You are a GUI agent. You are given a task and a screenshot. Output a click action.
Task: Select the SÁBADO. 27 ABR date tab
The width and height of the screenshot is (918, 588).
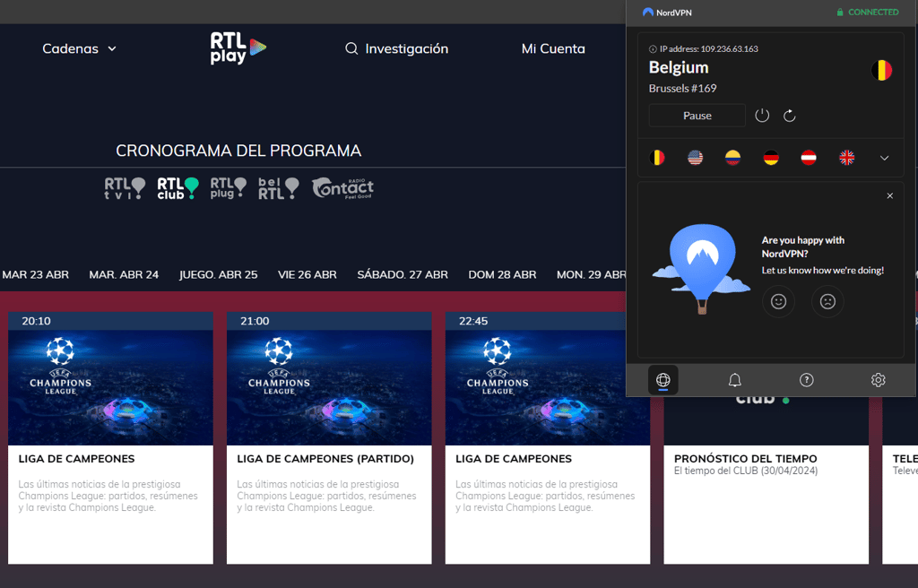tap(403, 274)
